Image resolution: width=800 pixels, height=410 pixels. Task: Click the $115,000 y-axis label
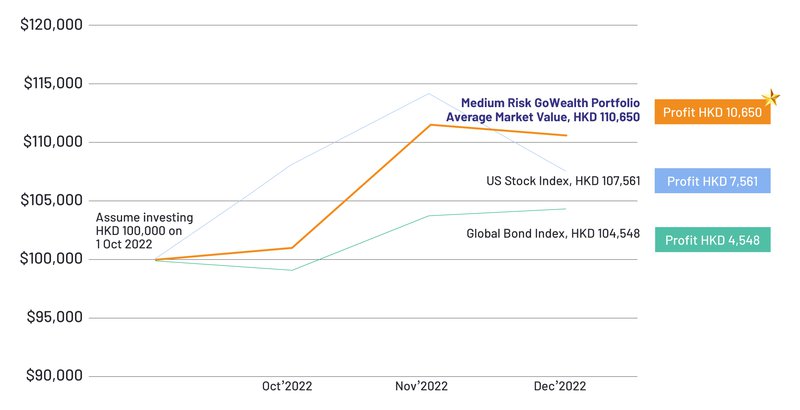(x=53, y=83)
